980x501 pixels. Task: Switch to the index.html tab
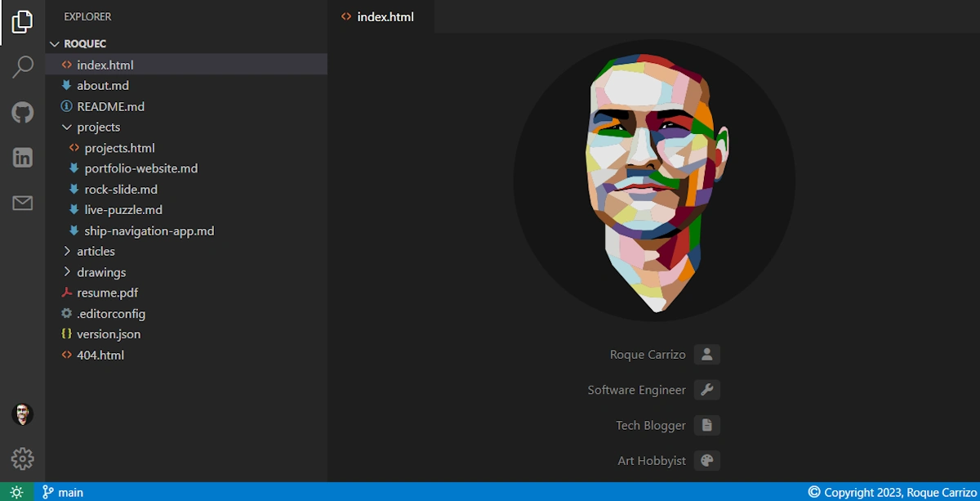(384, 16)
